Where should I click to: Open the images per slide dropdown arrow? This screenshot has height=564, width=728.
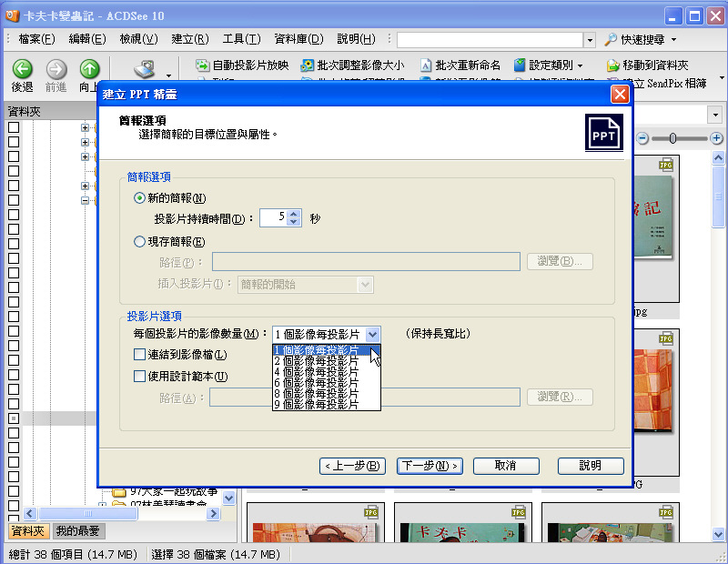(x=372, y=334)
